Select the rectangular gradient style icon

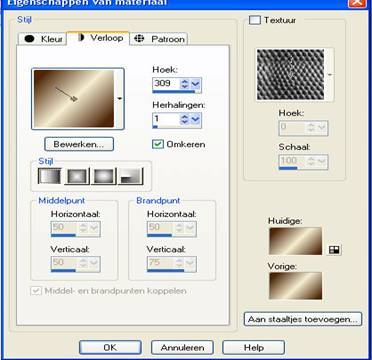point(77,176)
